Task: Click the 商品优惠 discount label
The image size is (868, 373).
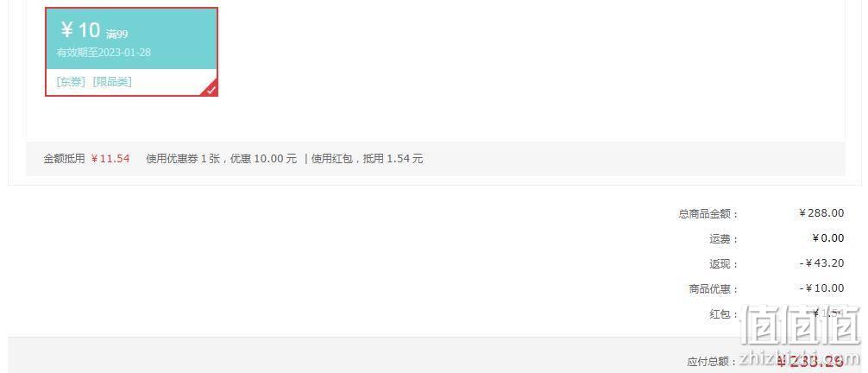Action: coord(714,289)
